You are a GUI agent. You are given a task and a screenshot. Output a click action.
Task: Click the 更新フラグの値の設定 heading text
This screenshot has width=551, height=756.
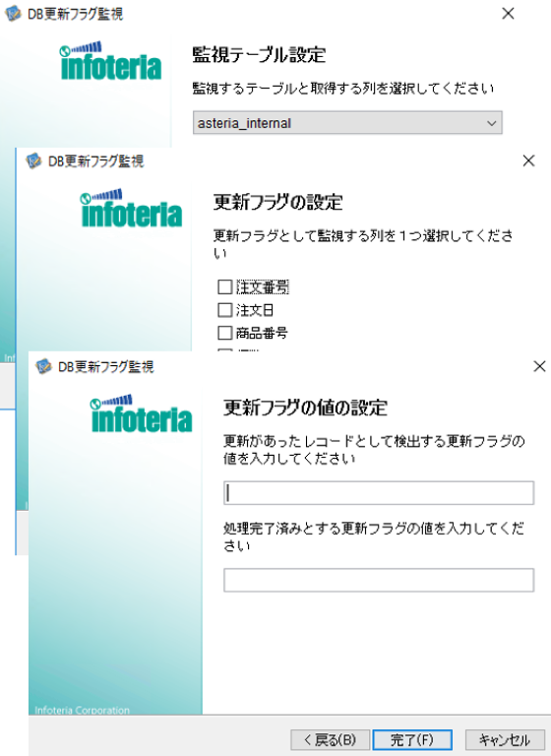305,408
